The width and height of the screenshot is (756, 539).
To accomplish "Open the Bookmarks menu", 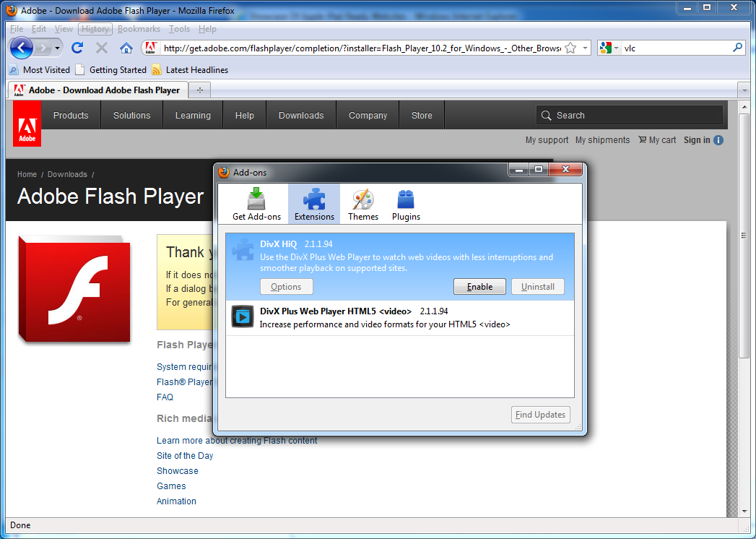I will click(x=139, y=29).
